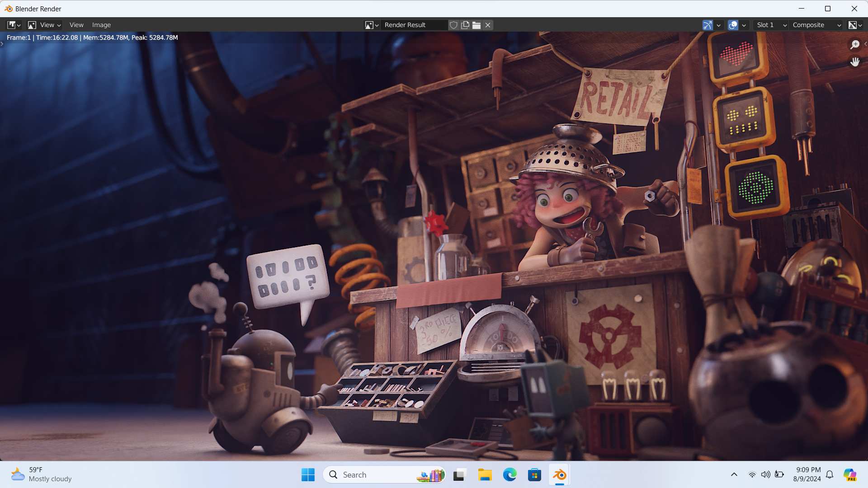The width and height of the screenshot is (868, 488).
Task: Click the zoom gizmo icon
Action: [854, 44]
